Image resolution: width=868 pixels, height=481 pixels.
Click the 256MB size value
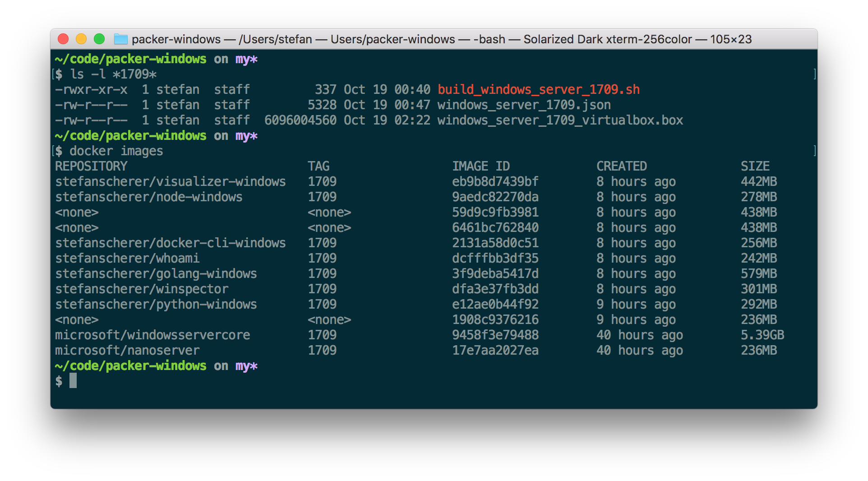click(x=759, y=243)
